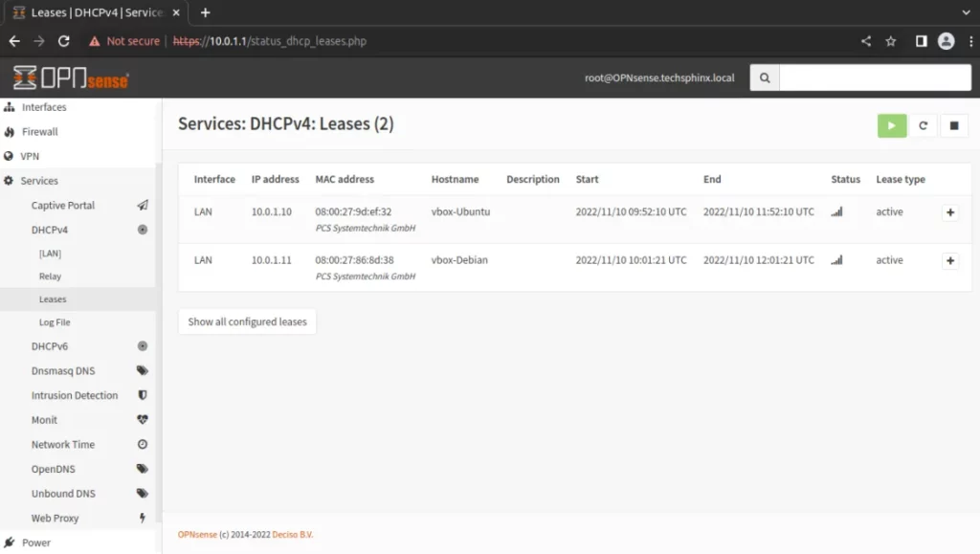Sort leases by MAC address column header
Viewport: 980px width, 554px height.
345,179
